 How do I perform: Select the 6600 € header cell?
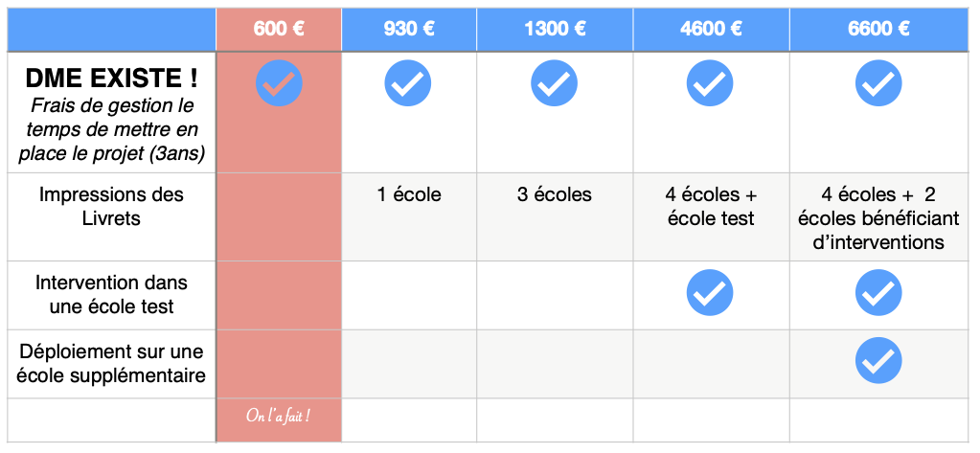(x=878, y=30)
